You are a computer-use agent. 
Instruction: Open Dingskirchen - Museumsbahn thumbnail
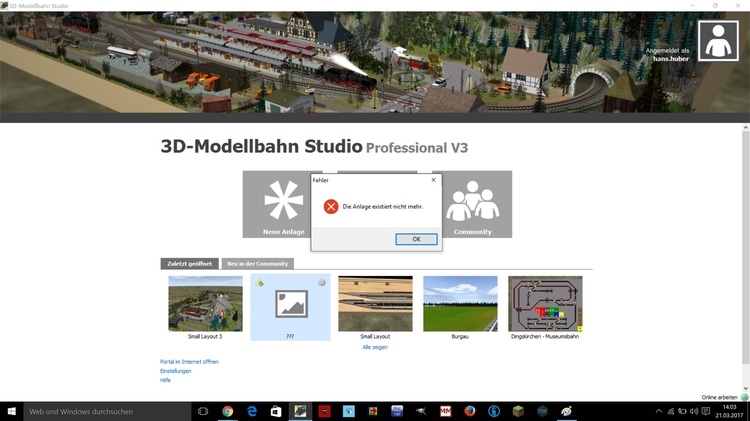pos(545,303)
